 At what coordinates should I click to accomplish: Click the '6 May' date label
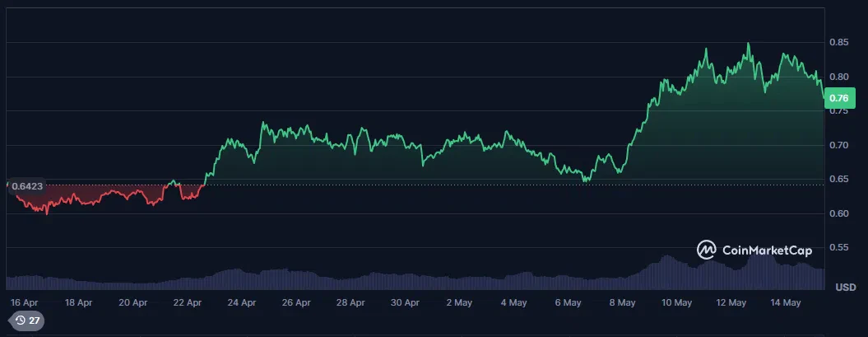pyautogui.click(x=568, y=302)
